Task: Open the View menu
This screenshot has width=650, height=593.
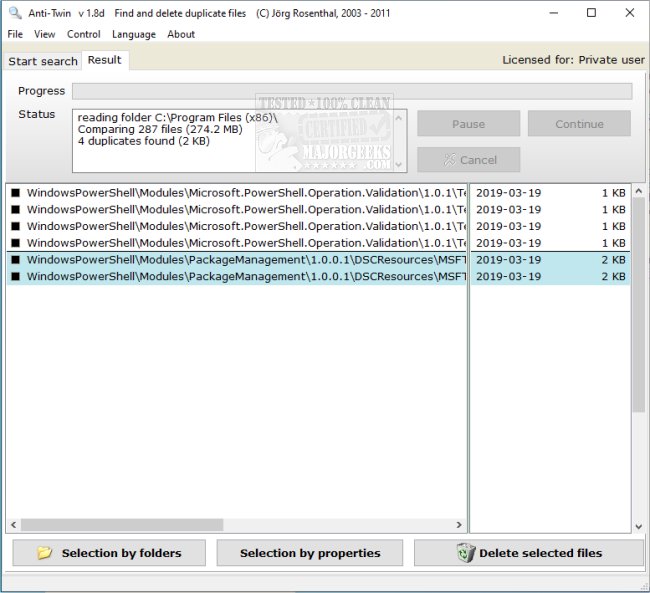Action: (44, 34)
